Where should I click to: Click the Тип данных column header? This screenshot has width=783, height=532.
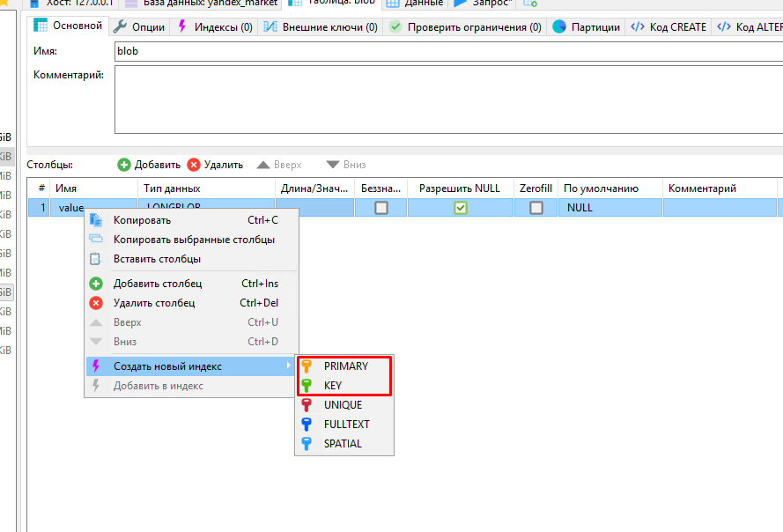point(206,188)
